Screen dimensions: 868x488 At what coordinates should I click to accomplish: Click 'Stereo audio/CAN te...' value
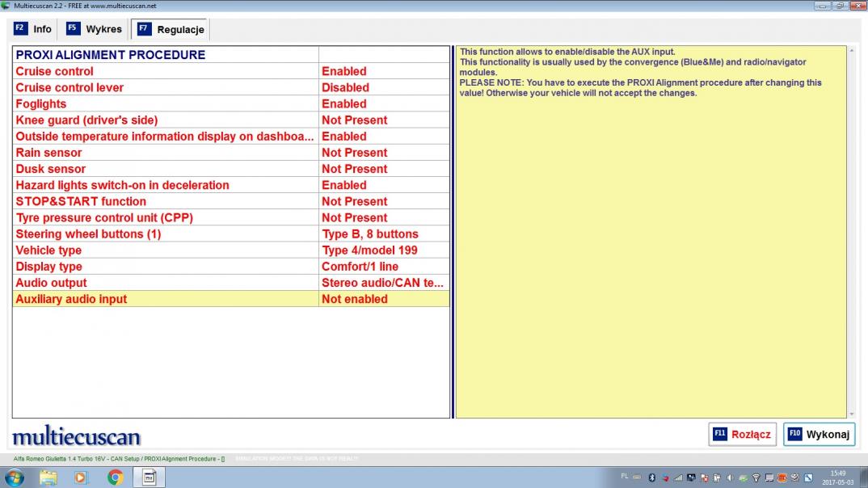[382, 283]
